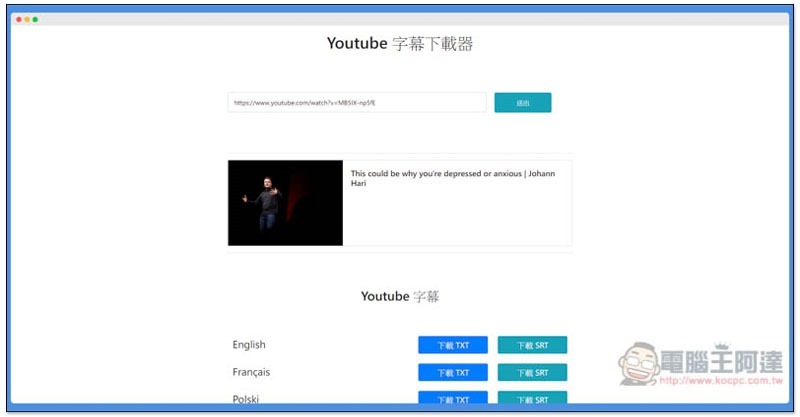Maximize the window with the green button
Screen dimensions: 800x417
(35, 19)
